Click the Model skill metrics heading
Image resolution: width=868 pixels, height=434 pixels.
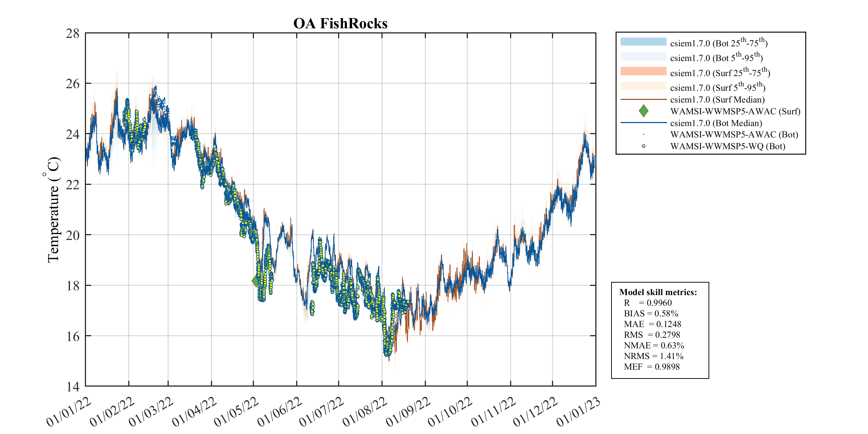(x=658, y=292)
